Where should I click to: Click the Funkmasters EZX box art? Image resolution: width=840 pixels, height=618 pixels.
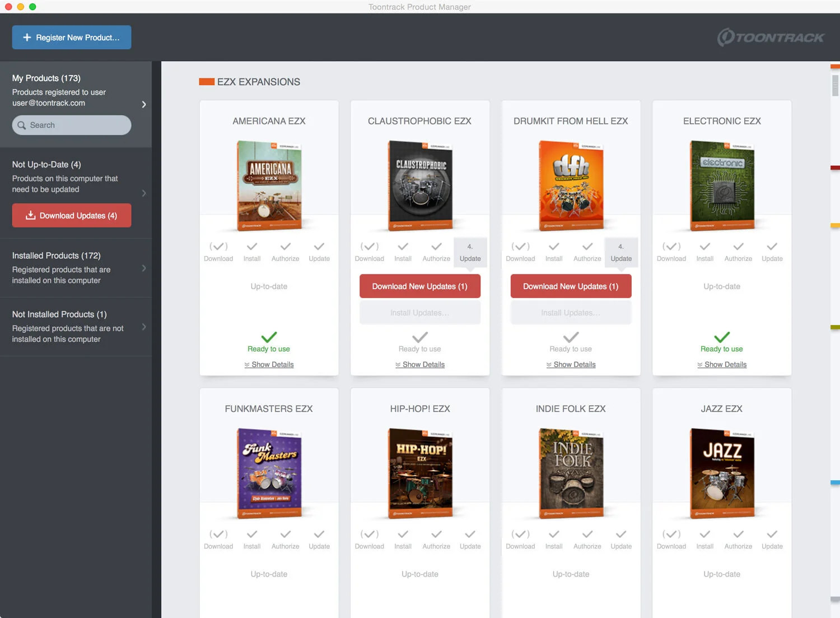[x=269, y=473]
